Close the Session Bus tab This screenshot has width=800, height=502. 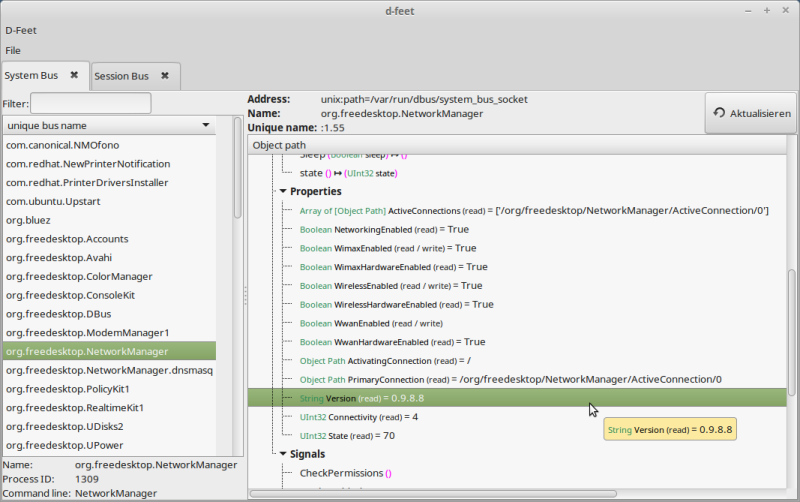click(165, 75)
